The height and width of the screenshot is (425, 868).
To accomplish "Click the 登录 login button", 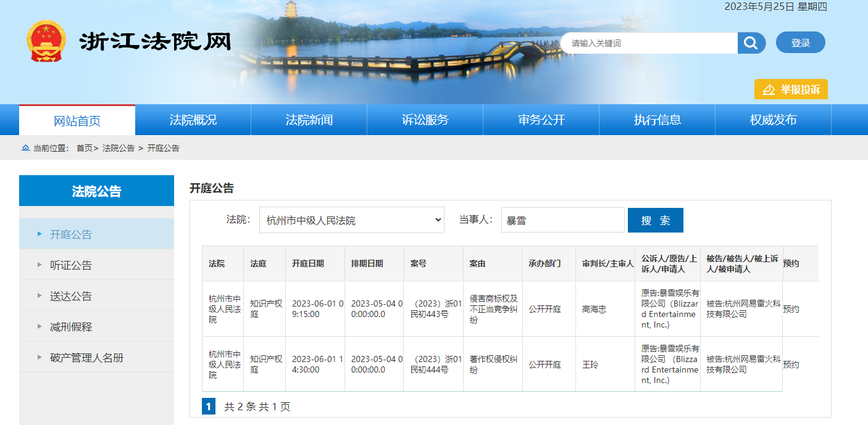I will point(800,43).
